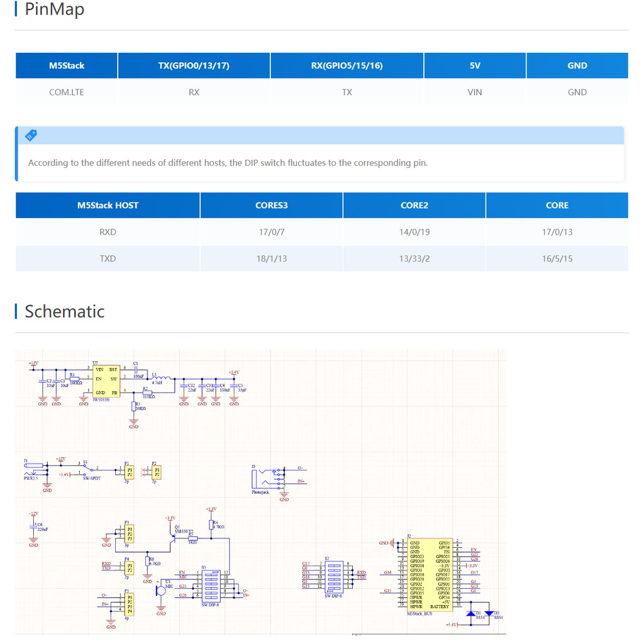Click the VIN cell under 5V

click(x=475, y=92)
